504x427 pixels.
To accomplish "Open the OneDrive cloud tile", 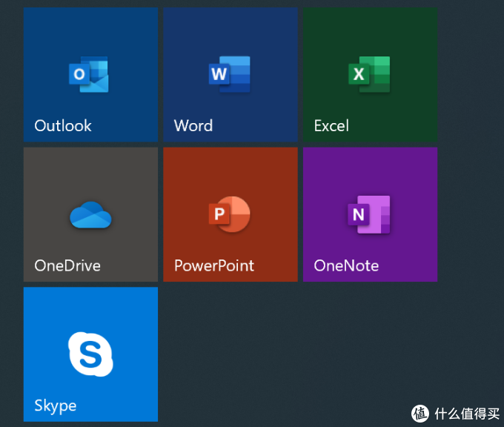I will 90,214.
